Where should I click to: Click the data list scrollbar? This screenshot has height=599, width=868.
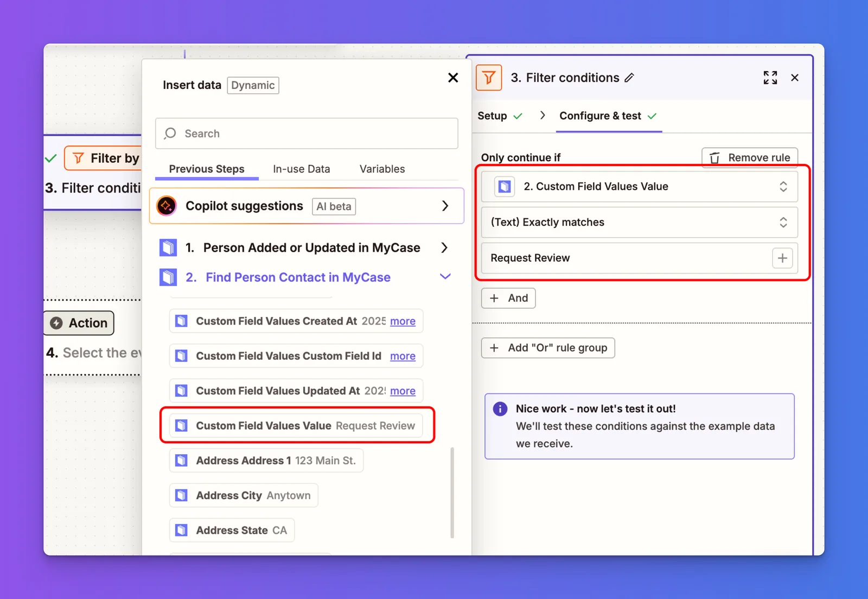click(452, 492)
